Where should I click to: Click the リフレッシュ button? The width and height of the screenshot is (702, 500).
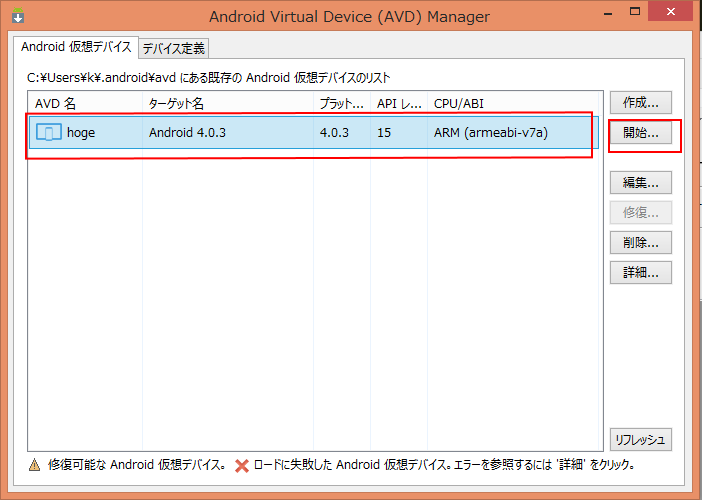[641, 440]
